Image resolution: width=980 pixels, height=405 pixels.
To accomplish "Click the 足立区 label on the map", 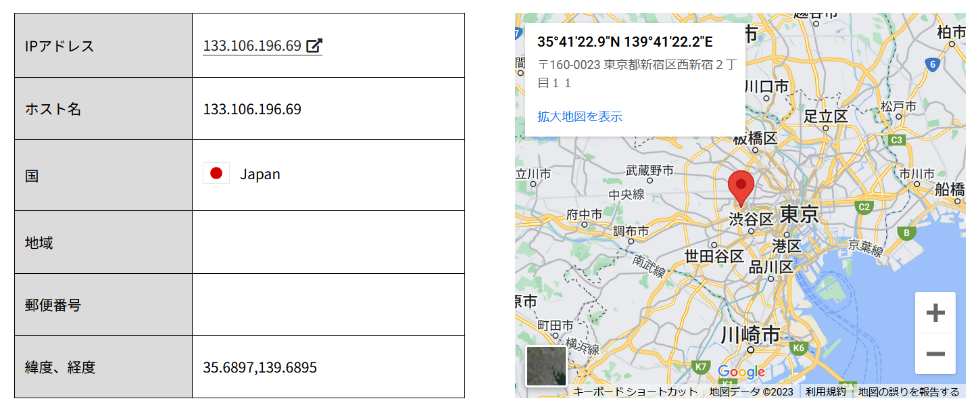I will click(826, 116).
